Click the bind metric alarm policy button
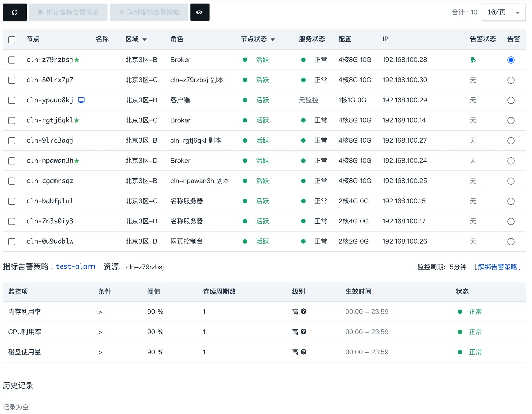Viewport: 532px width, 414px height. point(68,12)
